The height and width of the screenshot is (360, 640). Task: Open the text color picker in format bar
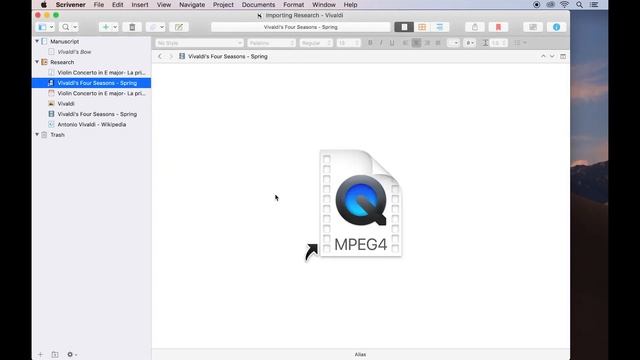tap(453, 43)
